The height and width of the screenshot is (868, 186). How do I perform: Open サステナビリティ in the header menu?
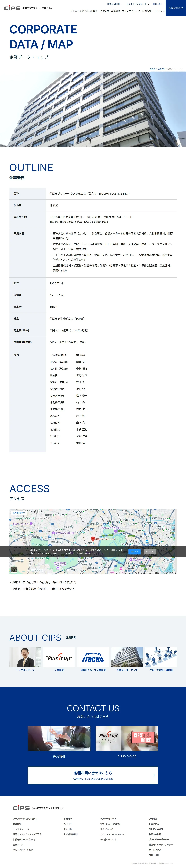[x=131, y=11]
